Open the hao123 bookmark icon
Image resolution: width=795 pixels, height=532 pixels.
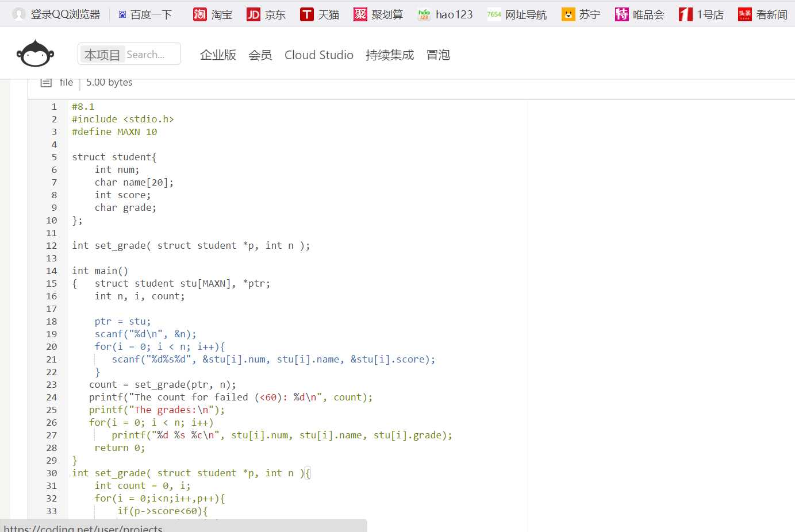[424, 14]
